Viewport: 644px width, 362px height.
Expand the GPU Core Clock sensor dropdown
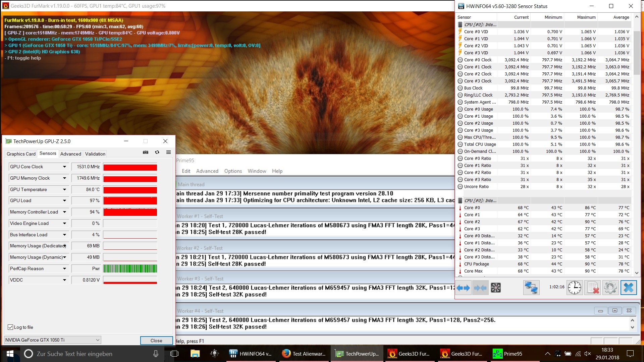[64, 167]
